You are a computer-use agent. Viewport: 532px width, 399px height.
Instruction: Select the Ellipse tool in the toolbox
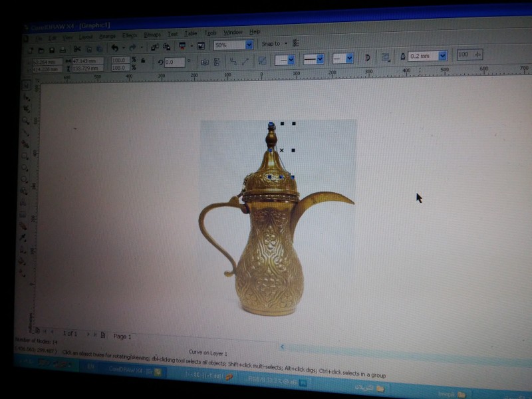24,168
